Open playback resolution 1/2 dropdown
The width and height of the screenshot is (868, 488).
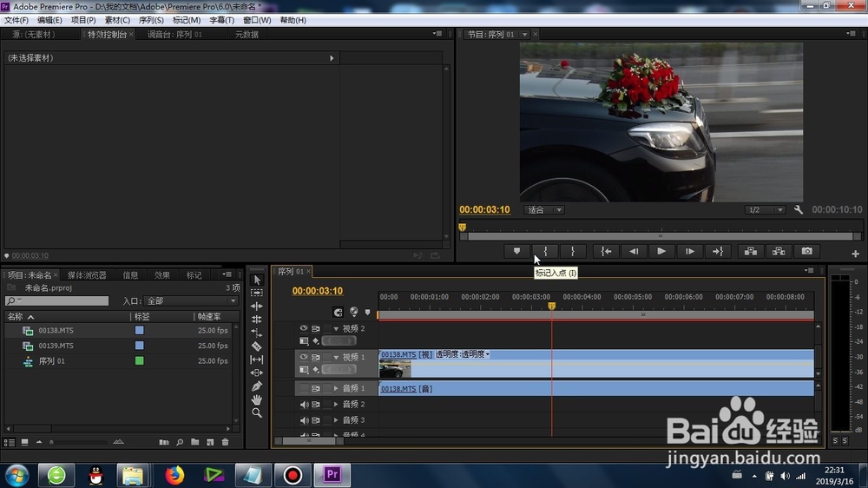765,210
